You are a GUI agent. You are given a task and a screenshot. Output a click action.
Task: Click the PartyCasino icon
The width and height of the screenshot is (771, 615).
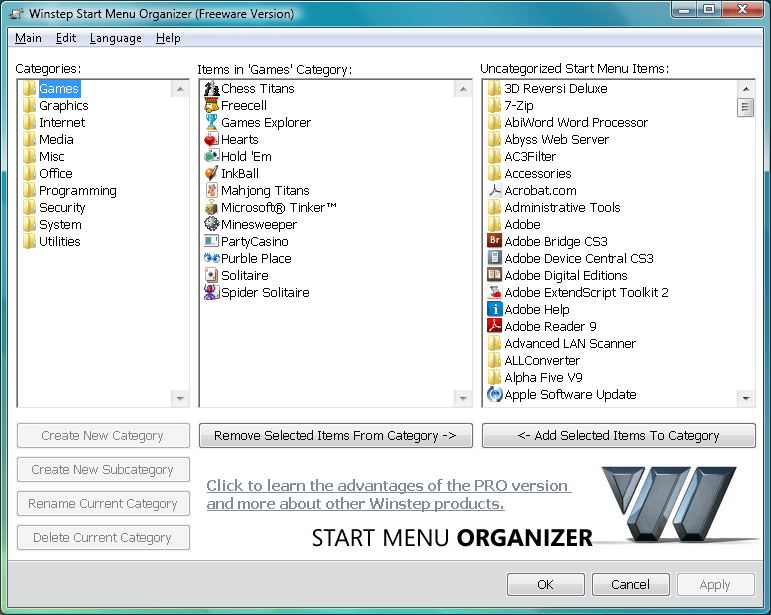(x=211, y=241)
